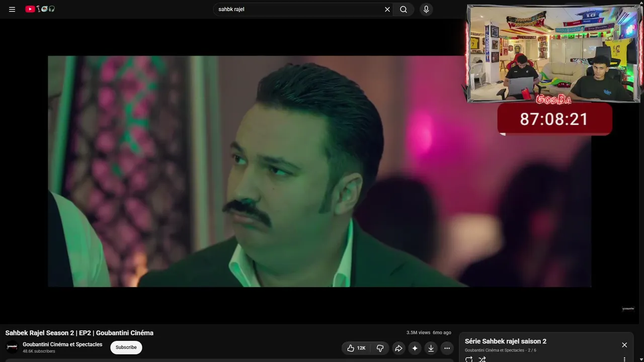This screenshot has width=644, height=362.
Task: Open the playlist's vertical three-dot menu
Action: [624, 359]
